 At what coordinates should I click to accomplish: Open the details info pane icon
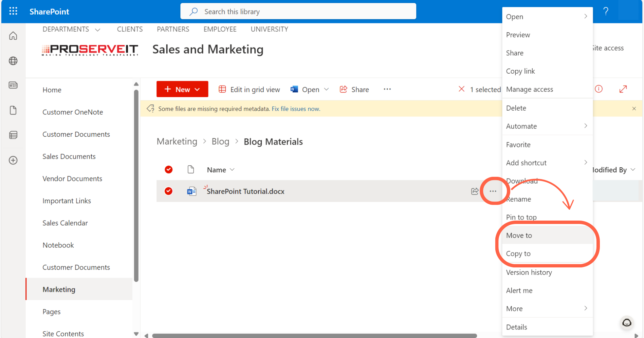tap(599, 89)
